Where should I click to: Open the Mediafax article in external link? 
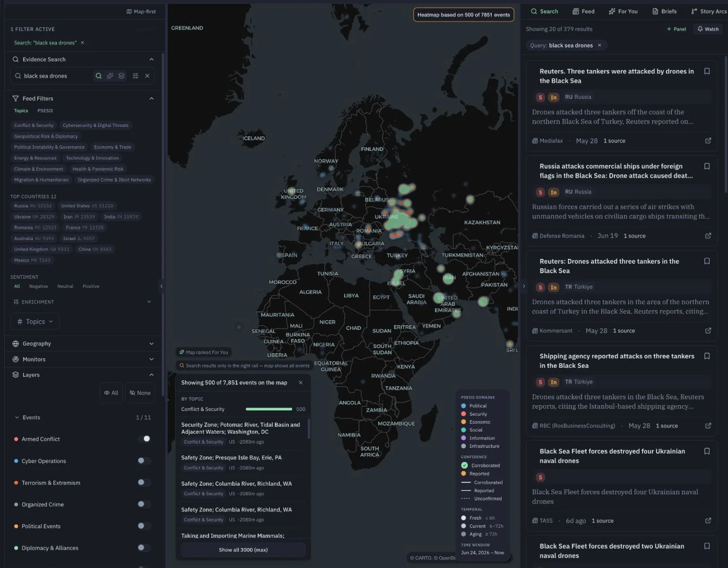pos(708,141)
